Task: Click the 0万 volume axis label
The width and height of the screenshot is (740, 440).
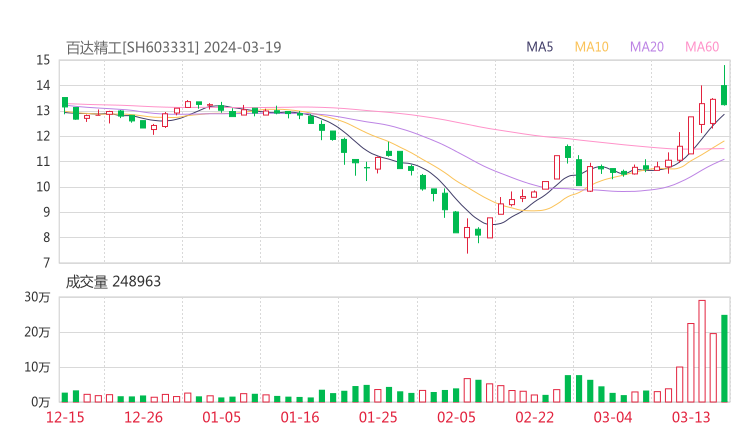Action: pos(40,402)
